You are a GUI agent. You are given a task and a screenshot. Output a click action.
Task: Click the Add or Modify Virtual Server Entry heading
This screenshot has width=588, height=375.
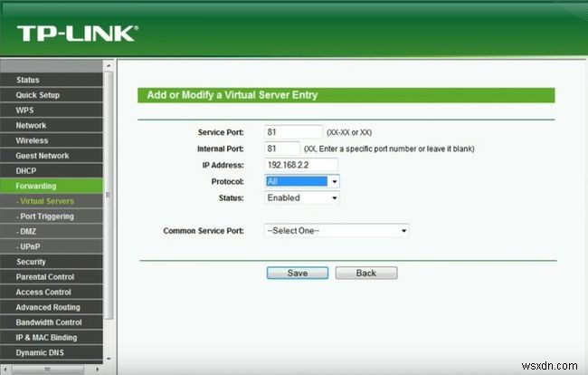coord(232,95)
